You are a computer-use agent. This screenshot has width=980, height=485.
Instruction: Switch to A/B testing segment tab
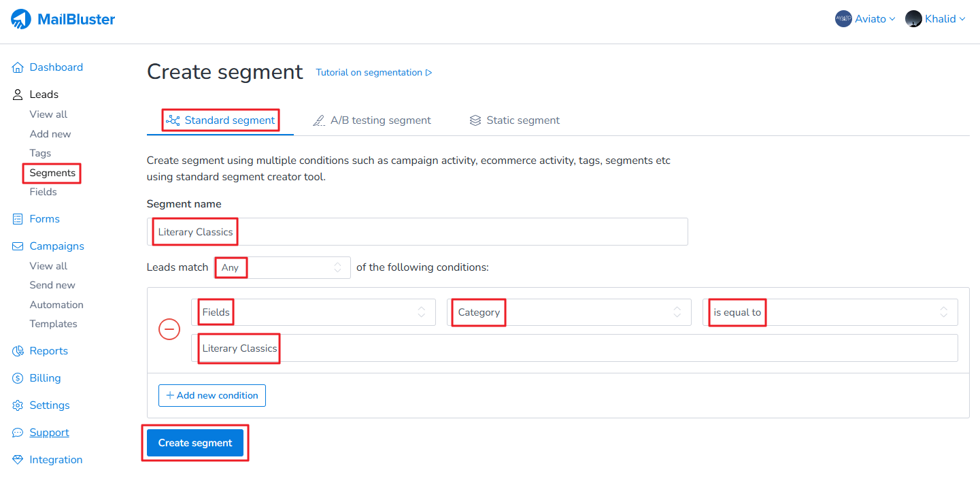[x=372, y=120]
